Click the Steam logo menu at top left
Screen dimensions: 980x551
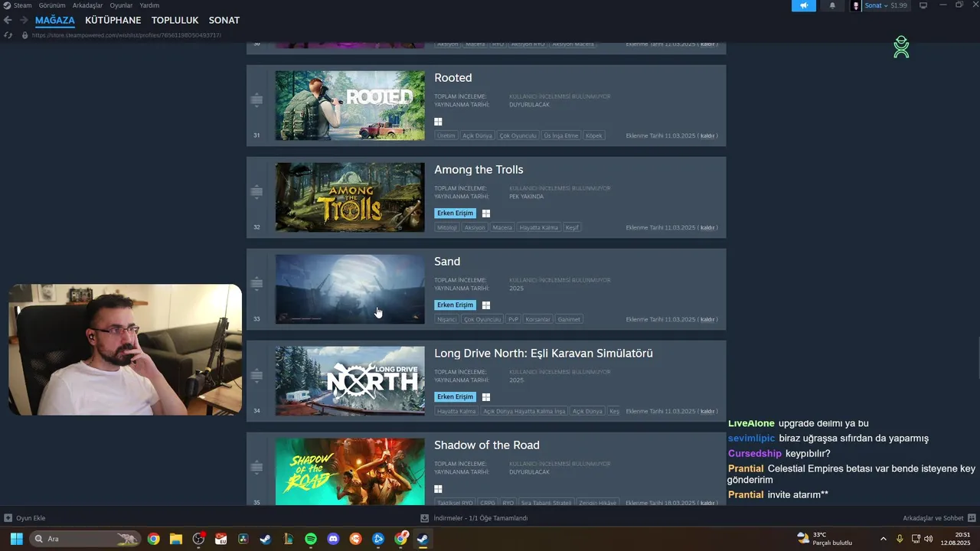click(7, 5)
